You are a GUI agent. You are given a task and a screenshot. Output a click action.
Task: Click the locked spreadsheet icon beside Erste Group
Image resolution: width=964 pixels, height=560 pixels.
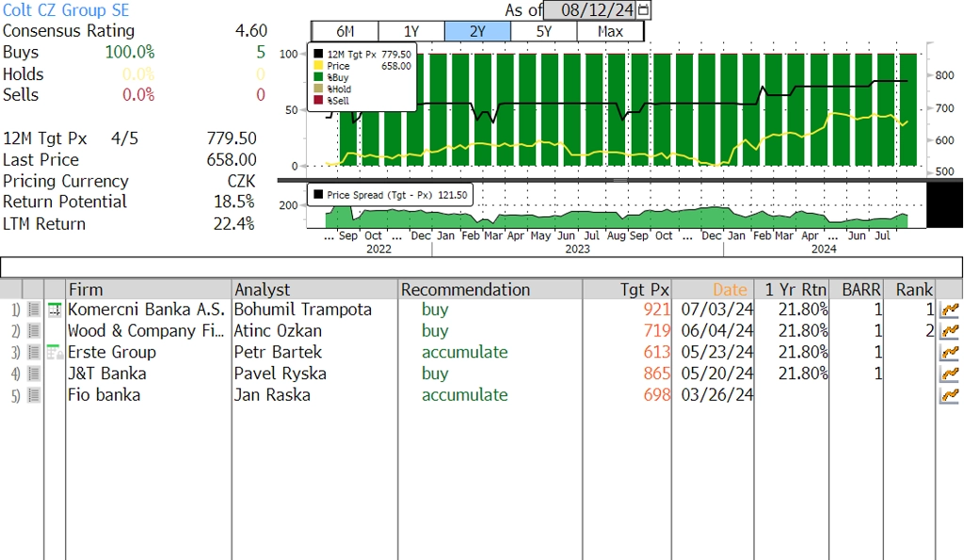click(x=55, y=352)
